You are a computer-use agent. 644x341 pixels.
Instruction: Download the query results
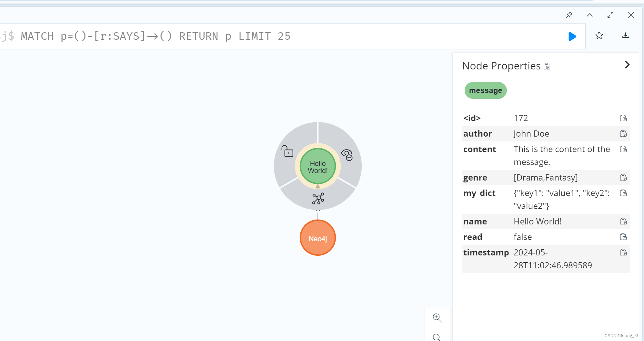pos(626,36)
